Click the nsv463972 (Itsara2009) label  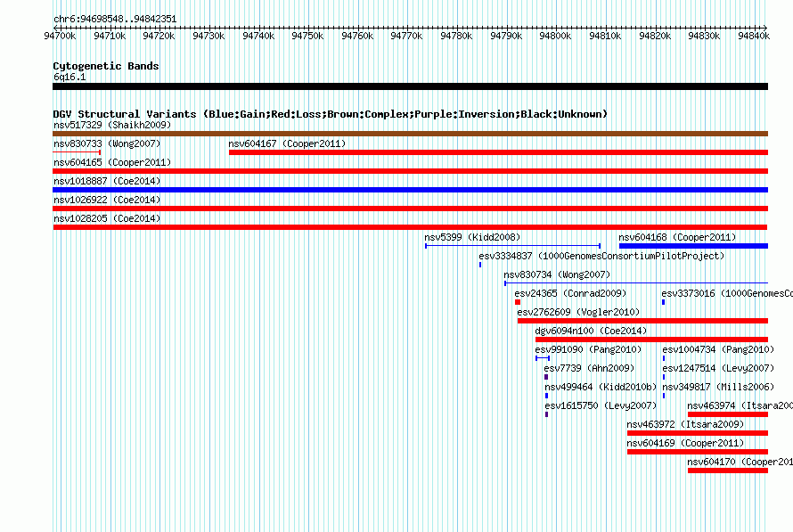pos(685,424)
